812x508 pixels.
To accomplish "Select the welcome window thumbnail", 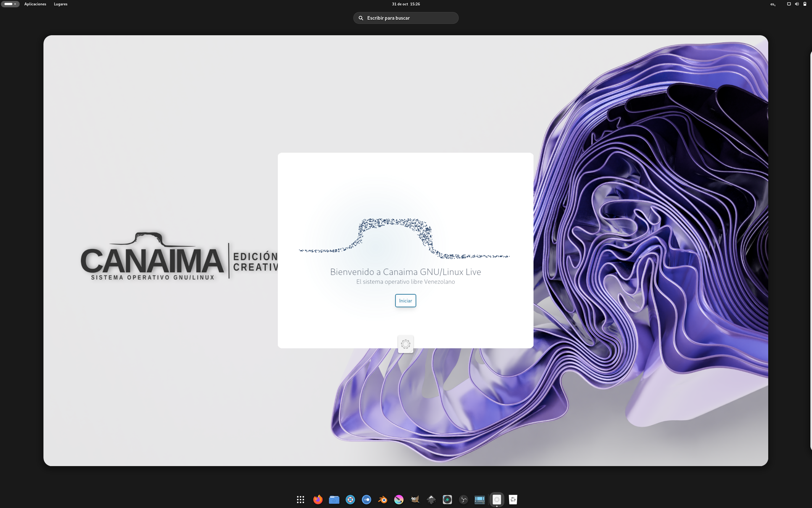I will tap(406, 250).
